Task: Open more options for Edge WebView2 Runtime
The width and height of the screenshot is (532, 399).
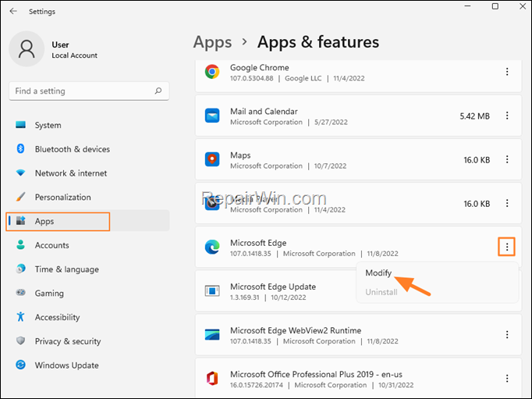Action: (507, 334)
